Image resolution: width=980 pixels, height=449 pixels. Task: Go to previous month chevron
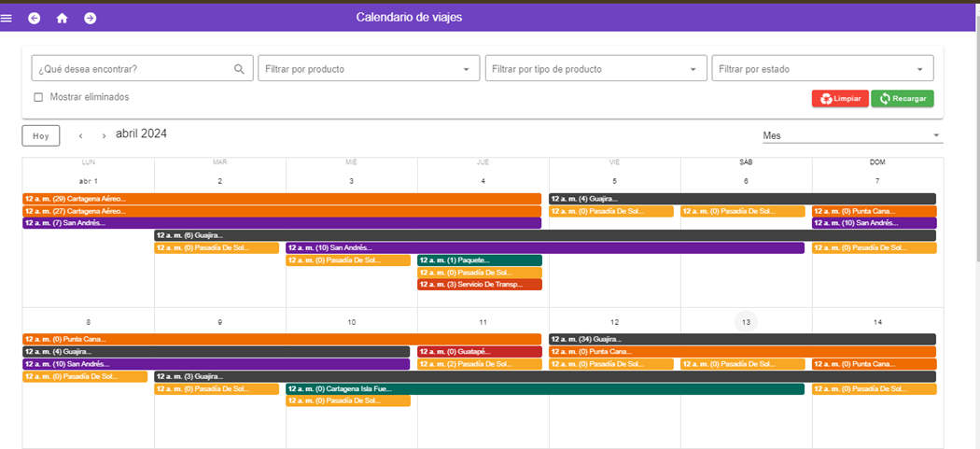(81, 136)
